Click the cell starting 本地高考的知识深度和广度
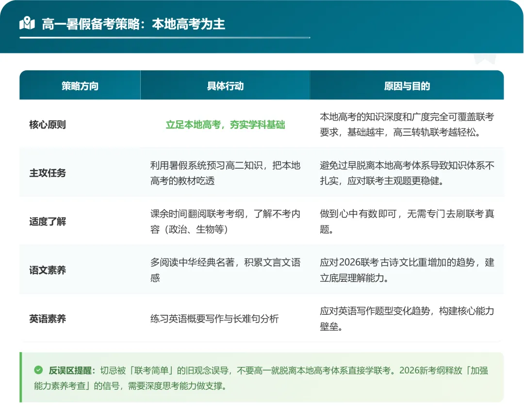 pyautogui.click(x=407, y=125)
